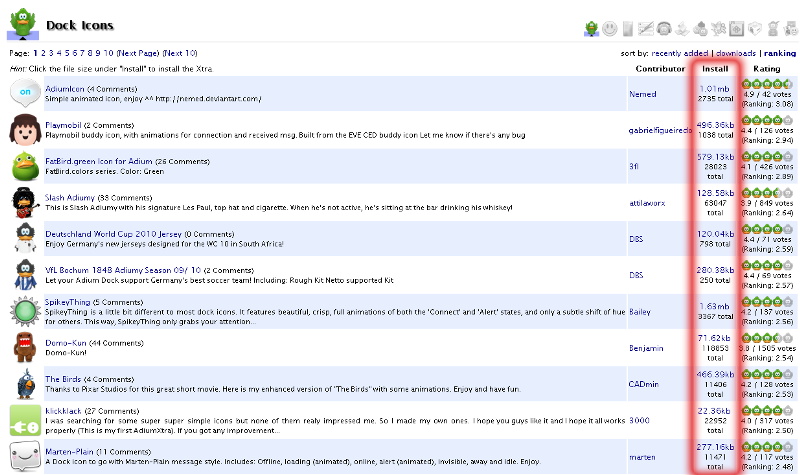Install The Birds via 466.39kb link
Viewport: 800px width, 475px height.
coord(715,372)
